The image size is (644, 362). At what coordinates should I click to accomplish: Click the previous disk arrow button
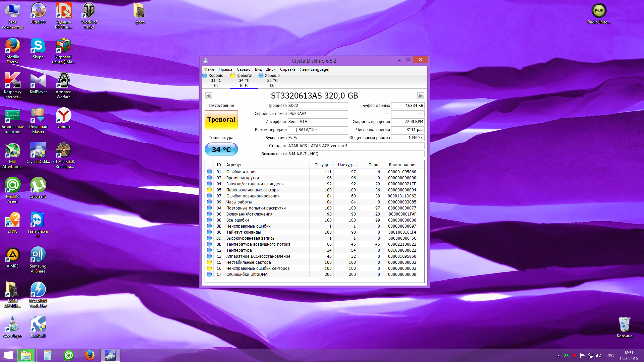pyautogui.click(x=208, y=96)
